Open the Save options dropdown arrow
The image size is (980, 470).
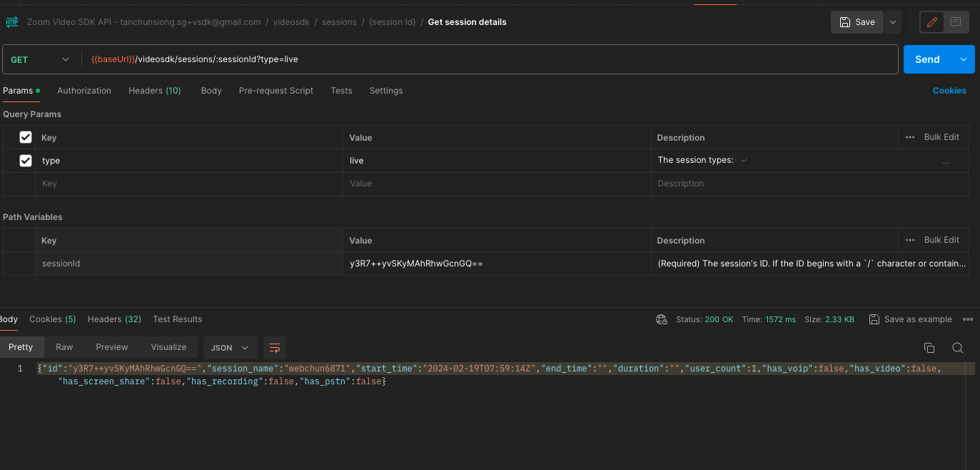[893, 22]
